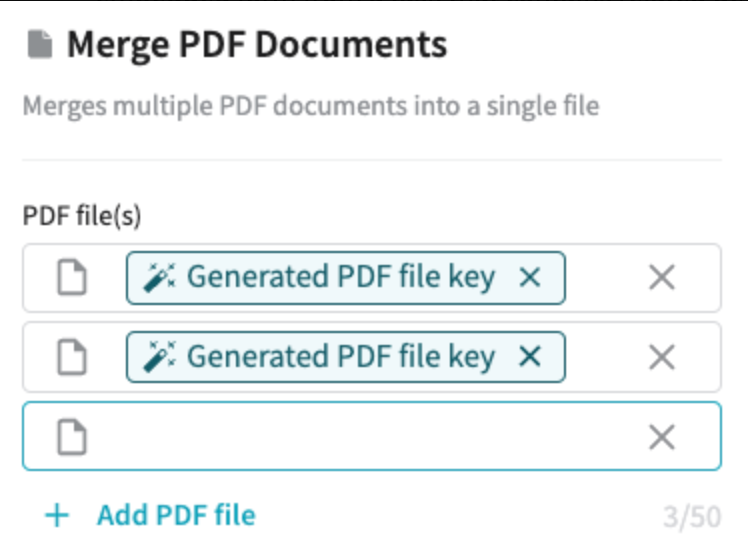Click the file icon in the second PDF row
Viewport: 748px width, 548px height.
(x=72, y=357)
